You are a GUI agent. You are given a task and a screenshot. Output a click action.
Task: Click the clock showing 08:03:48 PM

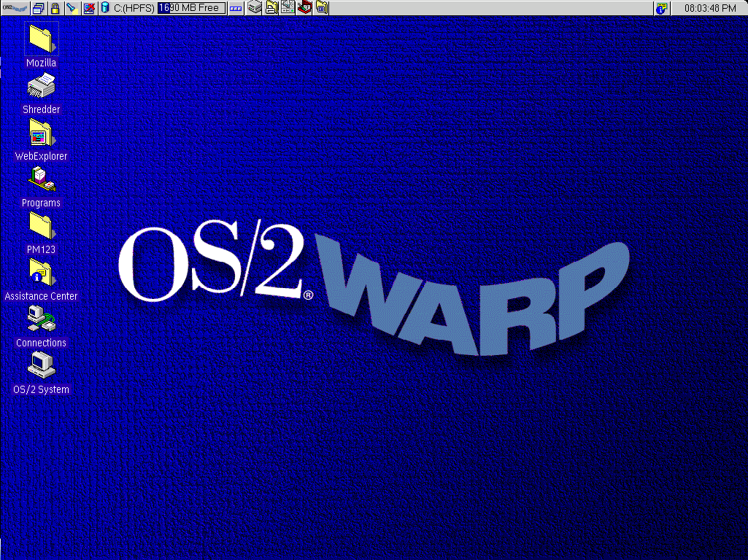709,8
